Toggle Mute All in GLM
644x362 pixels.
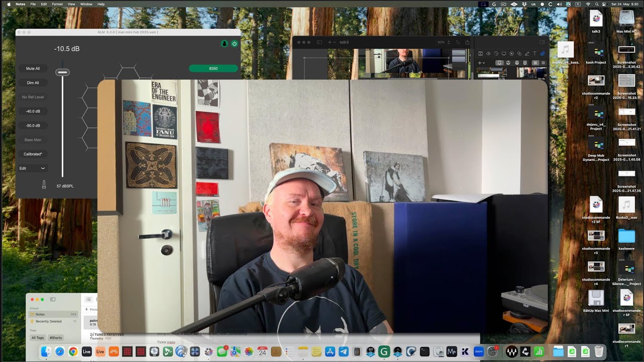click(33, 68)
